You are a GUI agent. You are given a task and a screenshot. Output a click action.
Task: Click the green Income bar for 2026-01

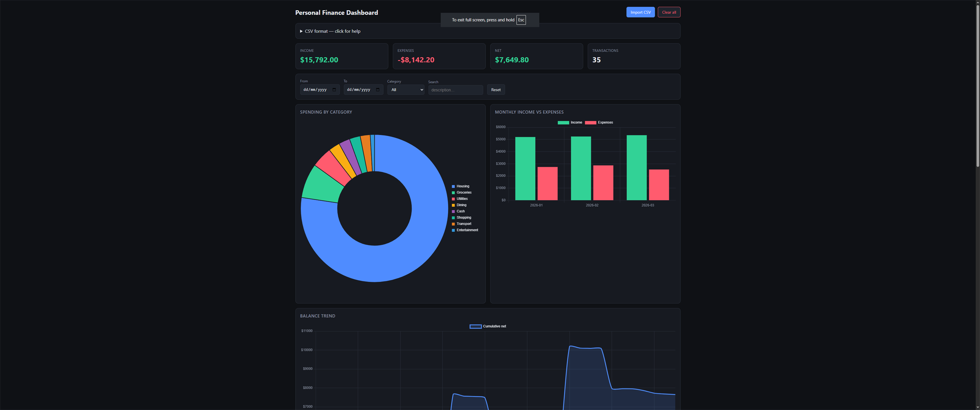[x=525, y=168]
